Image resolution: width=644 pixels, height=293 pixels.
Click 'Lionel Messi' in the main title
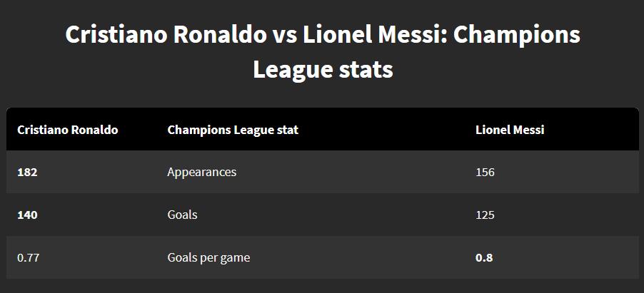click(x=372, y=34)
